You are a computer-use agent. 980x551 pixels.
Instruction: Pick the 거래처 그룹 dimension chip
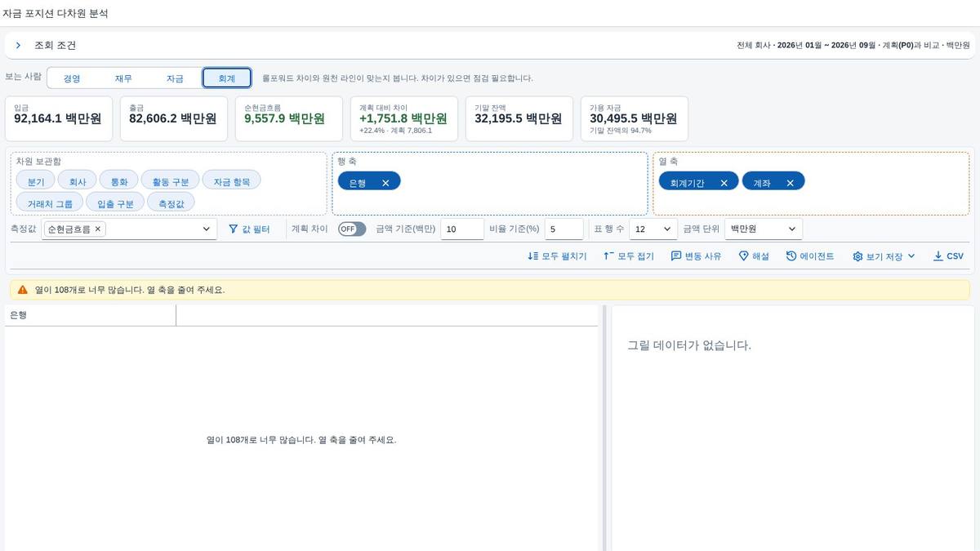[50, 203]
